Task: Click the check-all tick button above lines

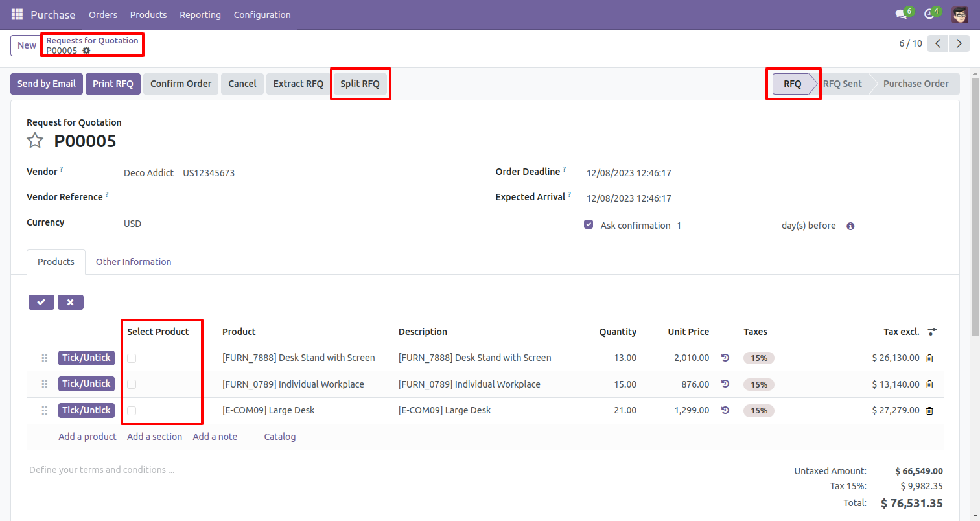Action: [x=41, y=302]
